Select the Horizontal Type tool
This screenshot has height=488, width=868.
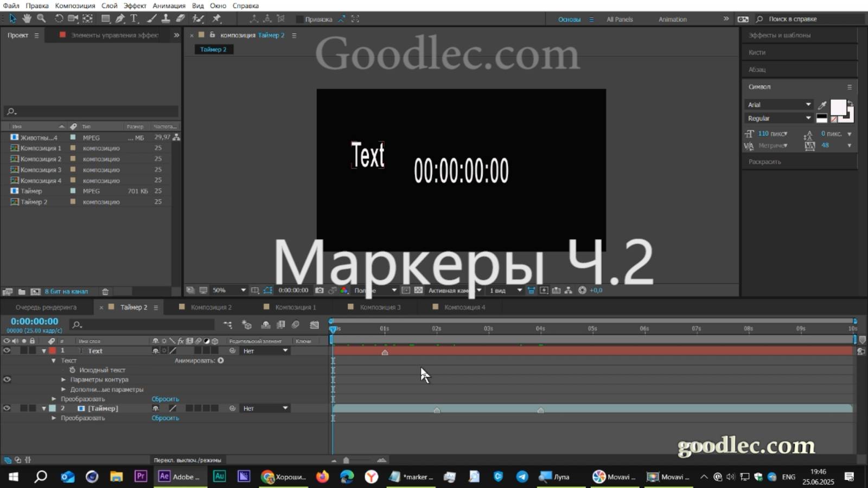pyautogui.click(x=133, y=19)
